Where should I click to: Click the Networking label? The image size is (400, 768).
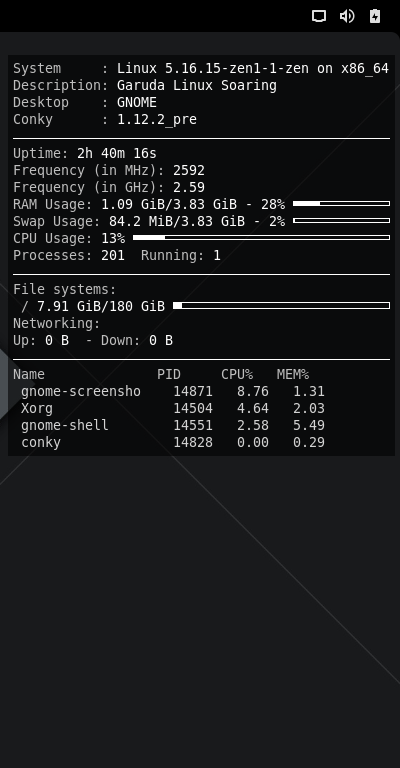(x=57, y=323)
